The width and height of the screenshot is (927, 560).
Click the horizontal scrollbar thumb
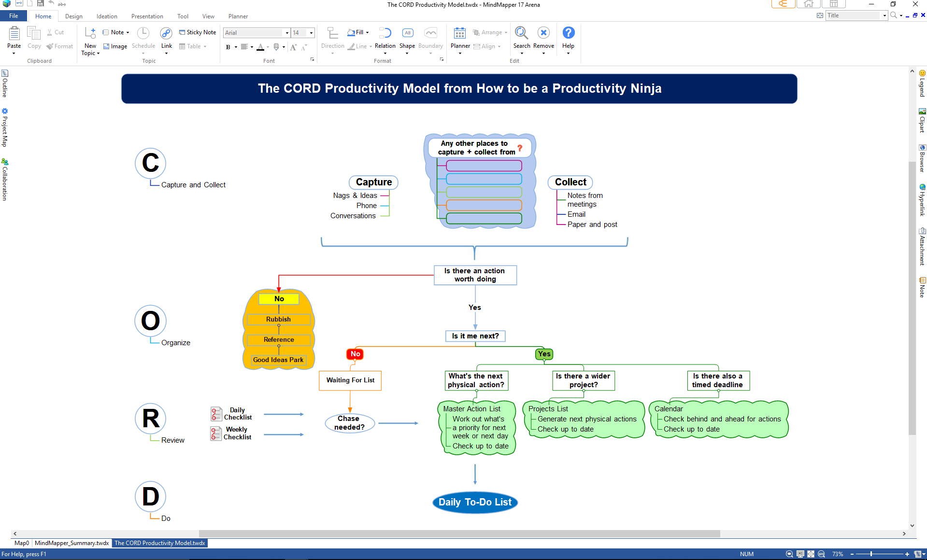[x=459, y=533]
